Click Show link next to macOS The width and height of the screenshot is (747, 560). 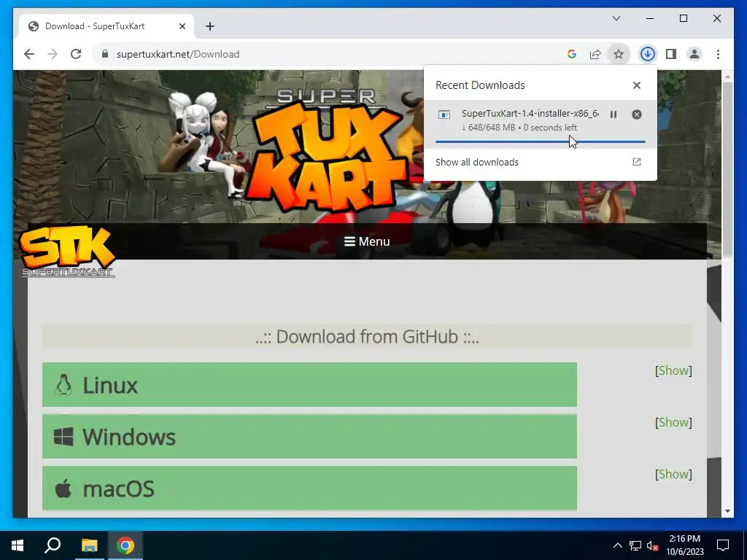pos(673,474)
